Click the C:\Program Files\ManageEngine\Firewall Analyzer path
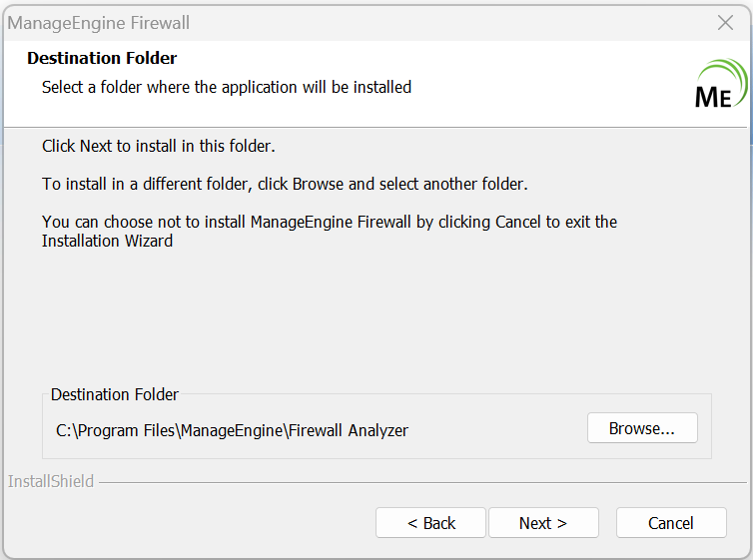The height and width of the screenshot is (560, 753). pyautogui.click(x=232, y=430)
